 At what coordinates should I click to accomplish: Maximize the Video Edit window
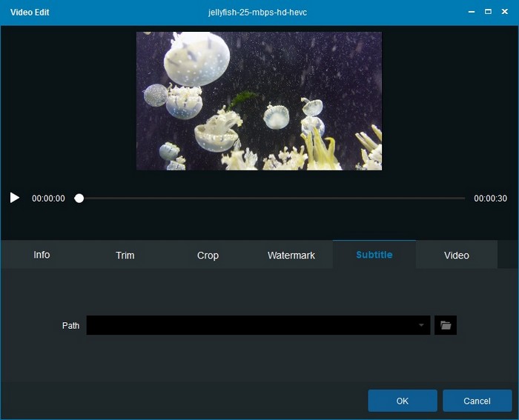coord(488,12)
